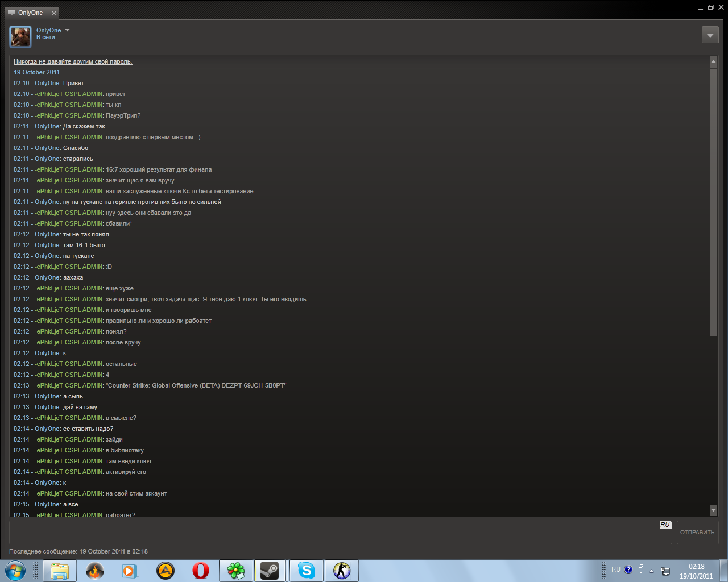
Task: Click the message 'Спасибо'
Action: (76, 148)
